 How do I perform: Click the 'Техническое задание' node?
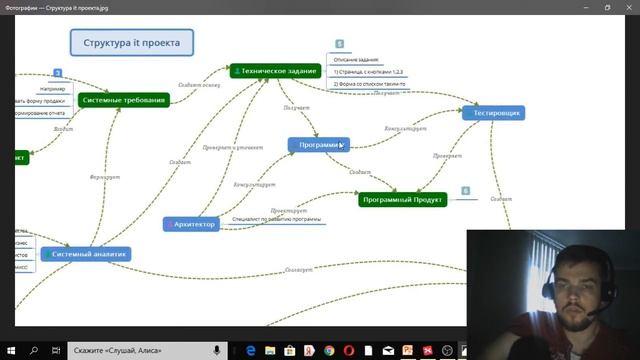[x=276, y=71]
